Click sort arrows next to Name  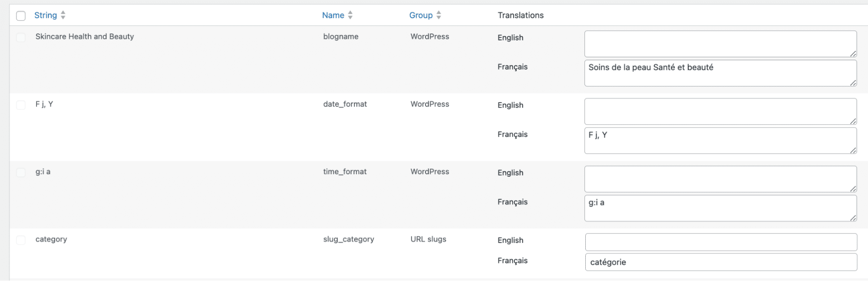click(x=350, y=15)
